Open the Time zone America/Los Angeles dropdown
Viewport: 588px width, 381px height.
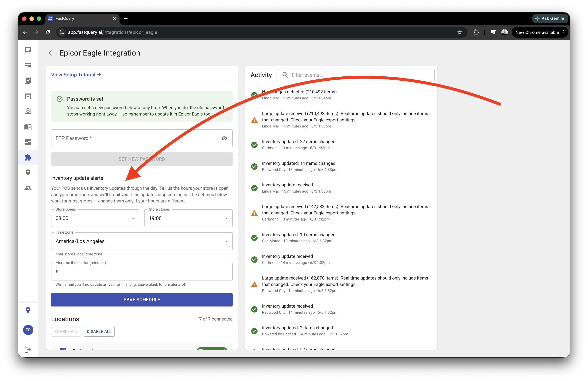[142, 241]
